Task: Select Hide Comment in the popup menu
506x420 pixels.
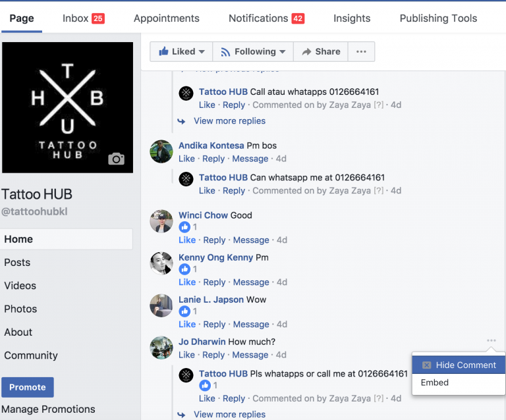Action: (459, 365)
